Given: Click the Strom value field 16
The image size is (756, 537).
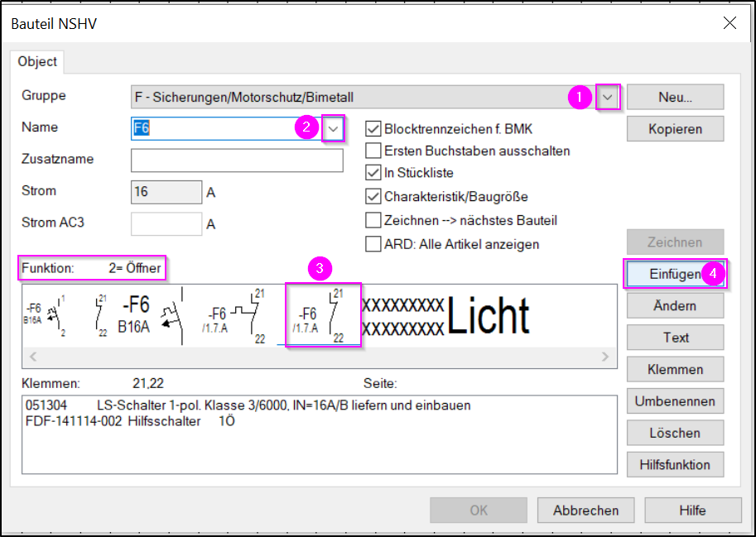Looking at the screenshot, I should tap(166, 192).
